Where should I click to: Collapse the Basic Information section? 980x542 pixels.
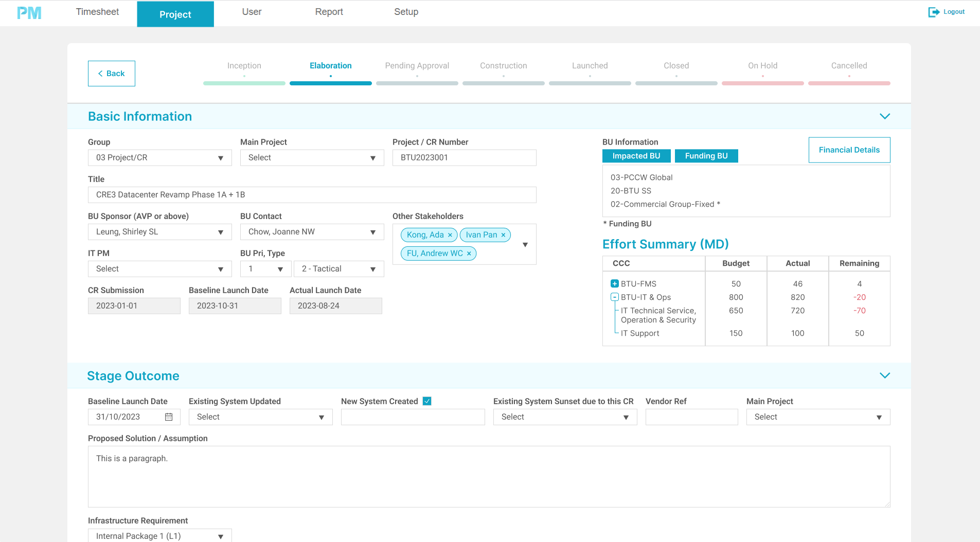pyautogui.click(x=884, y=116)
